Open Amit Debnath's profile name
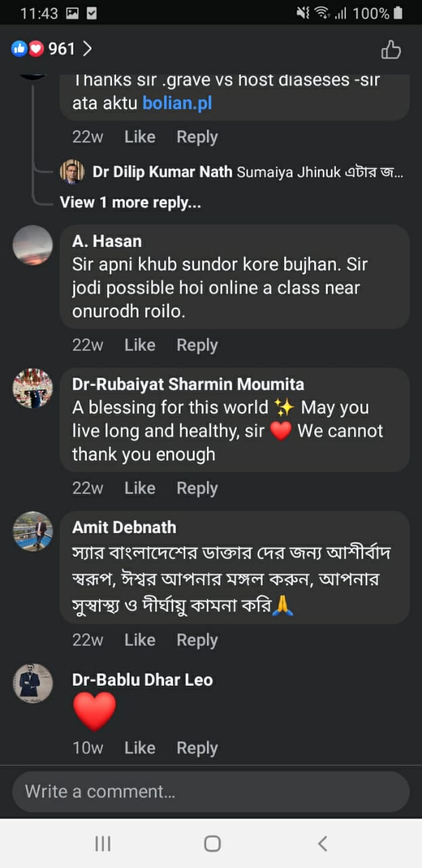The width and height of the screenshot is (422, 868). pyautogui.click(x=124, y=527)
